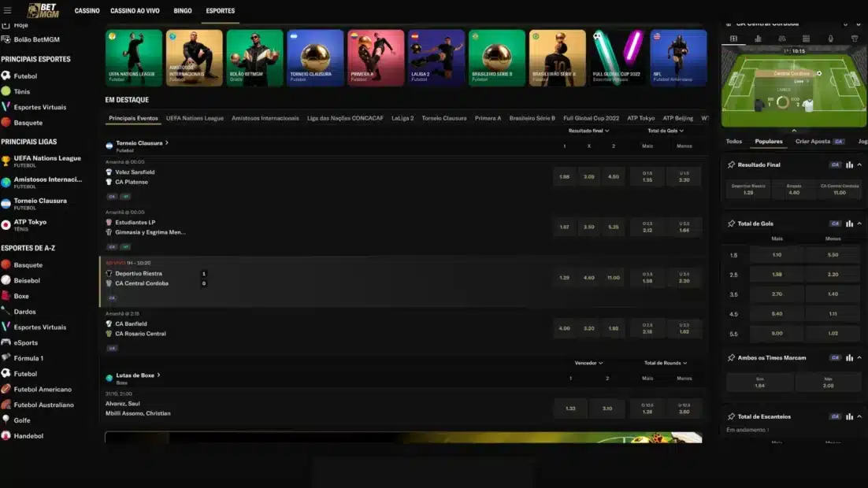Open stats chart icon beside Ambos os Times Marcam

coord(849,358)
